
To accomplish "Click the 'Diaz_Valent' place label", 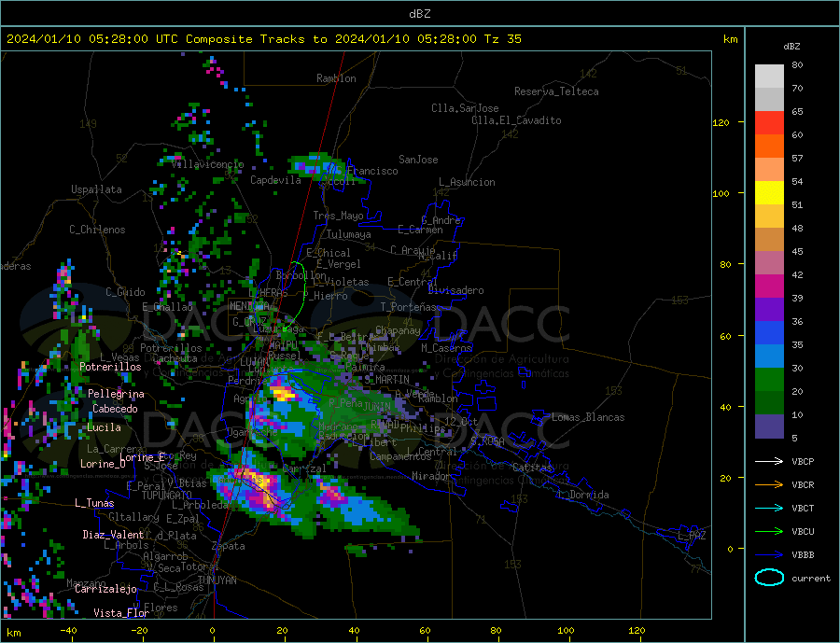I will click(x=114, y=535).
